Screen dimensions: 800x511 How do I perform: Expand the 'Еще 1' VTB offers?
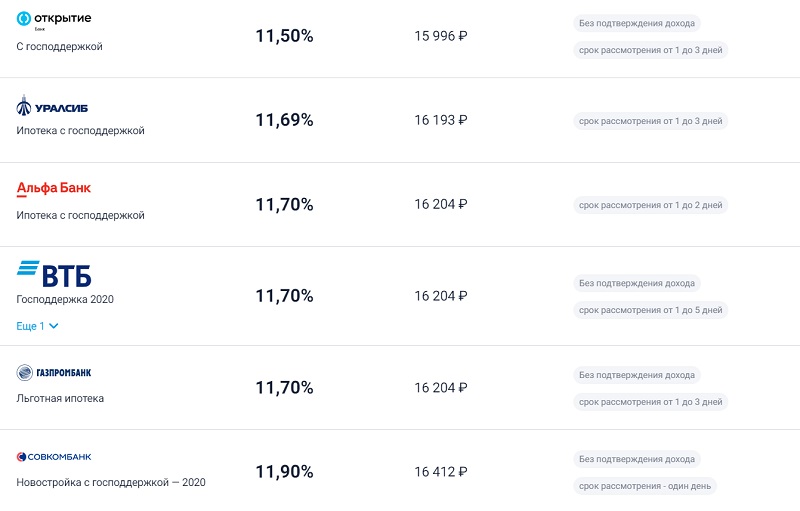[x=38, y=326]
